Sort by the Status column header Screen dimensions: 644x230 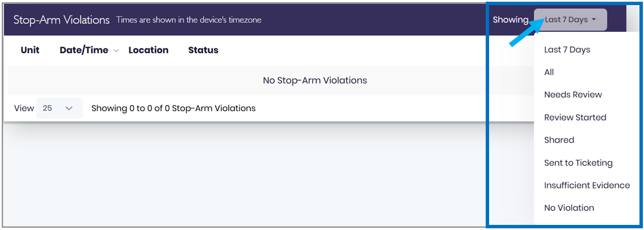point(203,50)
